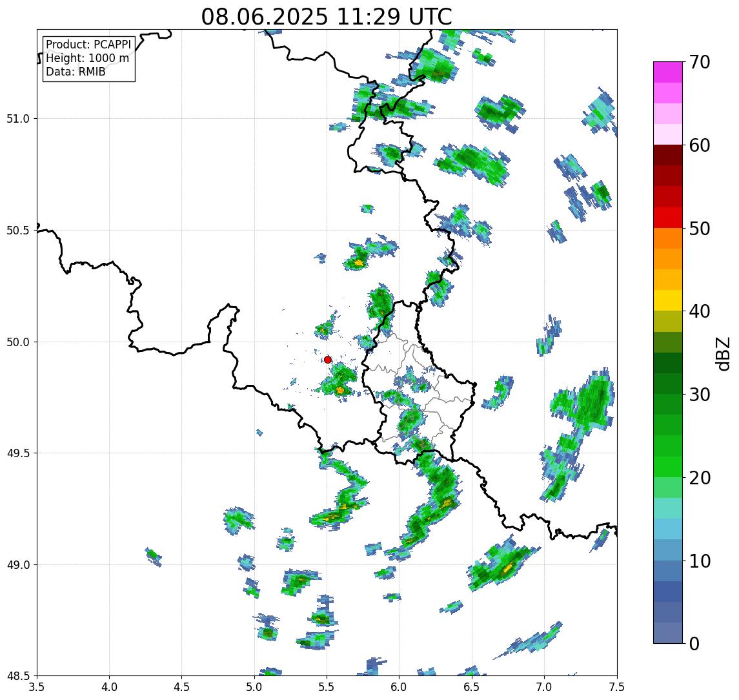Click the orange colorbar segment below 50

click(668, 239)
